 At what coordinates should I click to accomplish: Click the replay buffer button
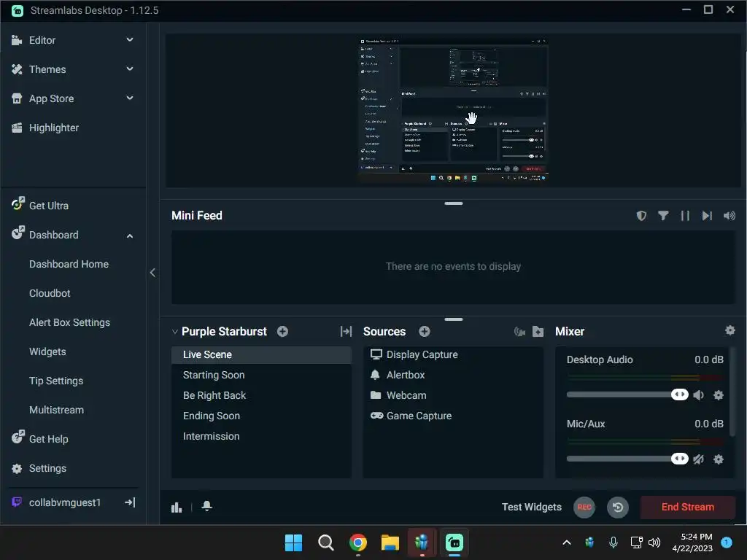point(618,507)
